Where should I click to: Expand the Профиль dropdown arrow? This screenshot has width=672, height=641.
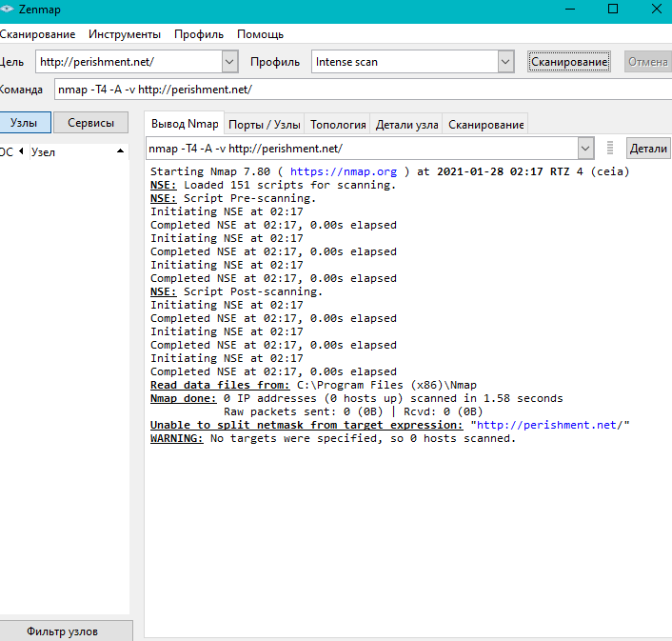pyautogui.click(x=505, y=62)
